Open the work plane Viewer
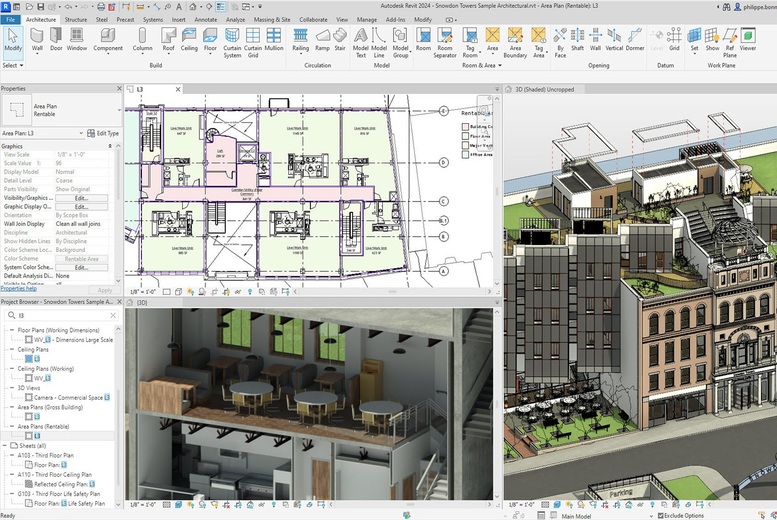The width and height of the screenshot is (777, 520). click(x=748, y=40)
